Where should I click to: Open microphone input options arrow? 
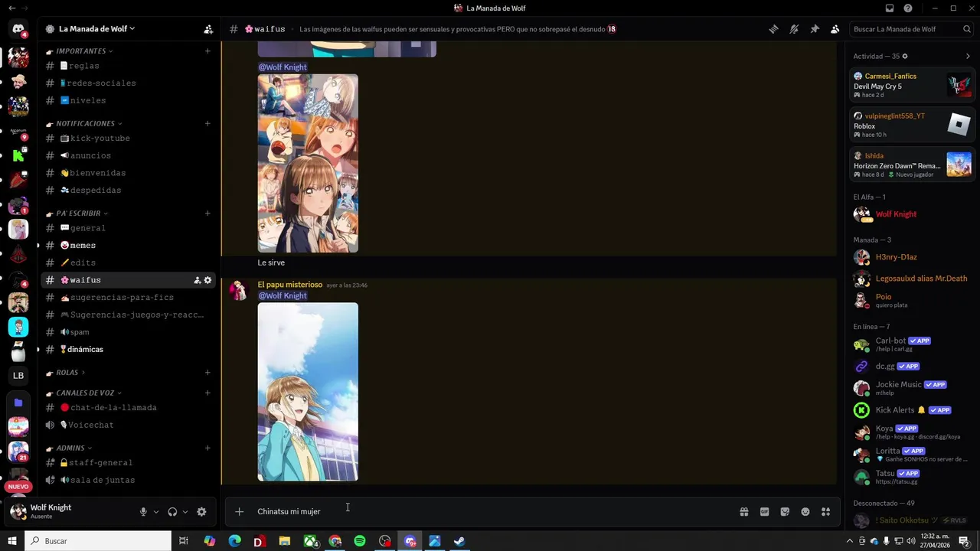(156, 512)
